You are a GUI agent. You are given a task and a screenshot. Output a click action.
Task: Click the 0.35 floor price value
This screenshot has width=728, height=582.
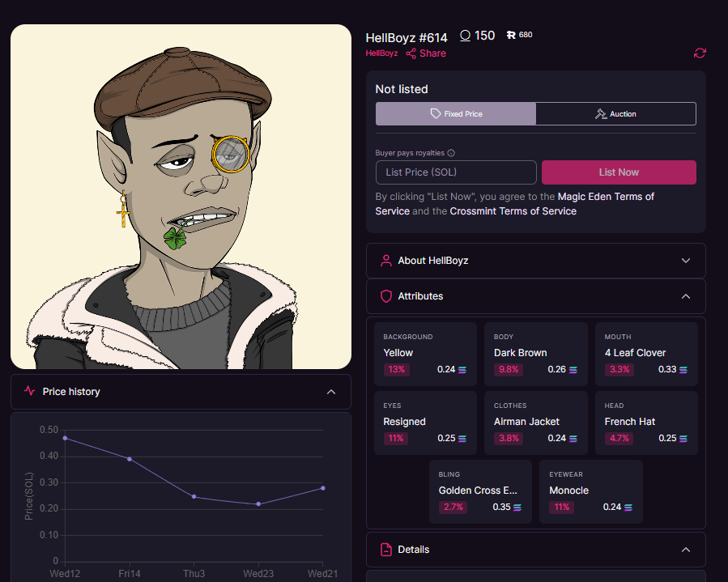(x=501, y=507)
